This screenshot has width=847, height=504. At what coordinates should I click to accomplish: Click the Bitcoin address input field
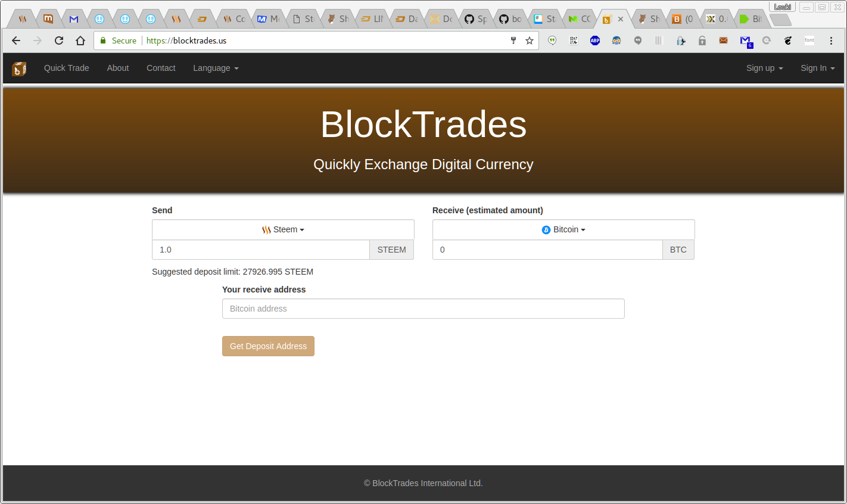[x=423, y=309]
